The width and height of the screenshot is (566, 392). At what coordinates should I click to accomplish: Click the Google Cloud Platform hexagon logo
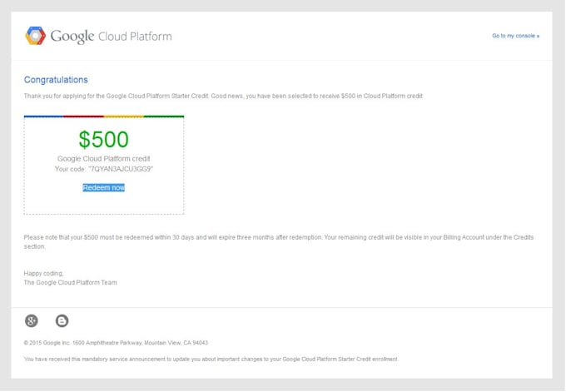[x=35, y=36]
